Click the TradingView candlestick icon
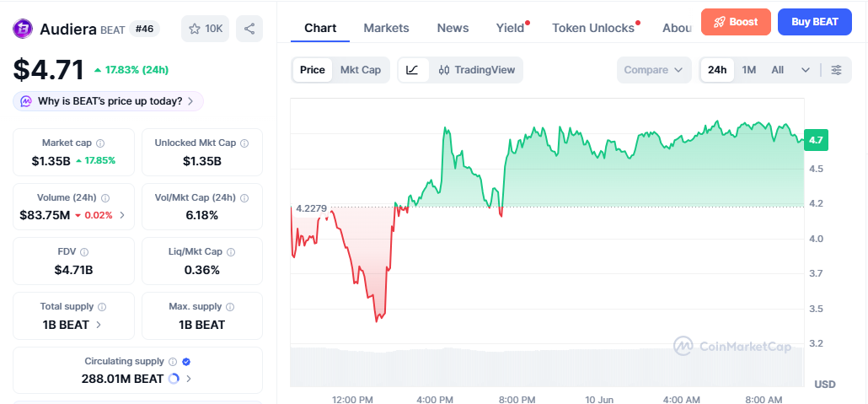 pos(444,70)
